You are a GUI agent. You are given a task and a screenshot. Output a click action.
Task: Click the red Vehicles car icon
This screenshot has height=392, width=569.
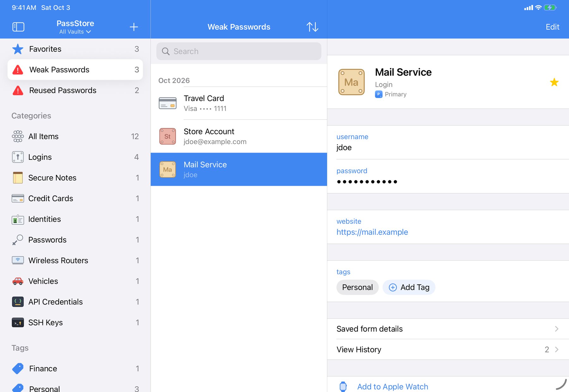(x=18, y=281)
